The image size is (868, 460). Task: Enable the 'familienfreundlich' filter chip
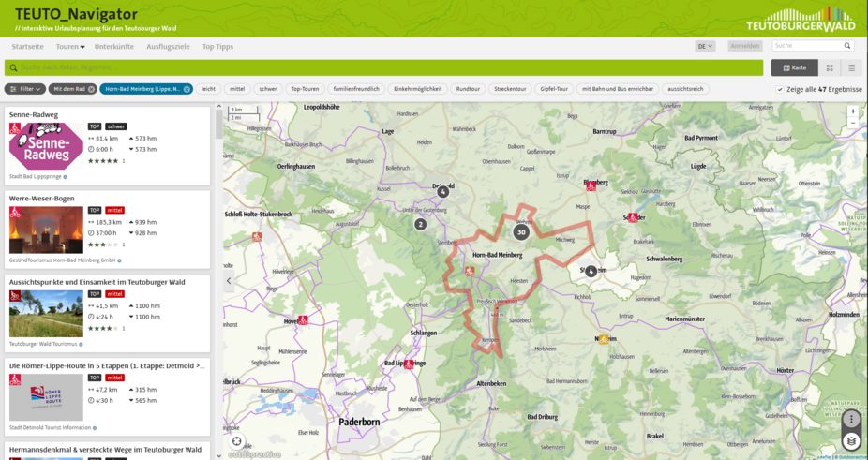356,89
